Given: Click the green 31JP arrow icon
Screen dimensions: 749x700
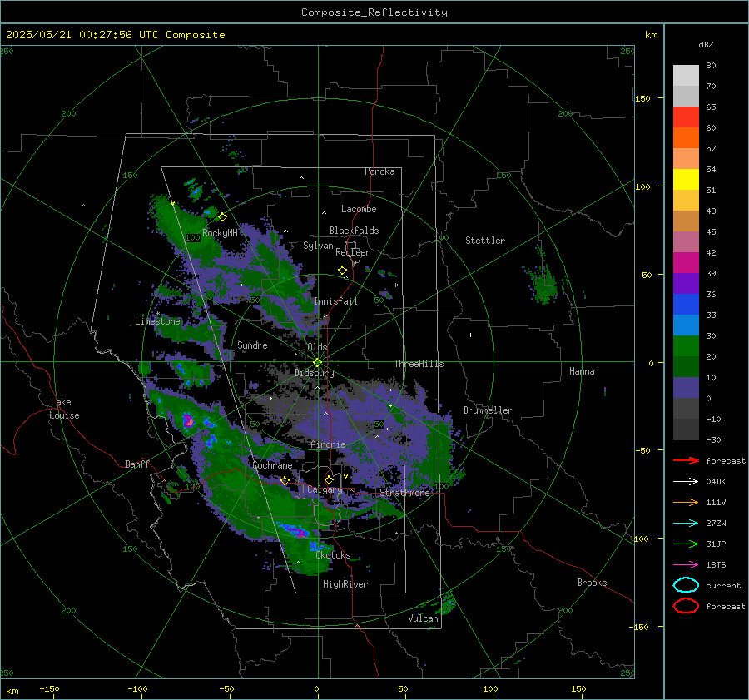Looking at the screenshot, I should click(x=686, y=544).
